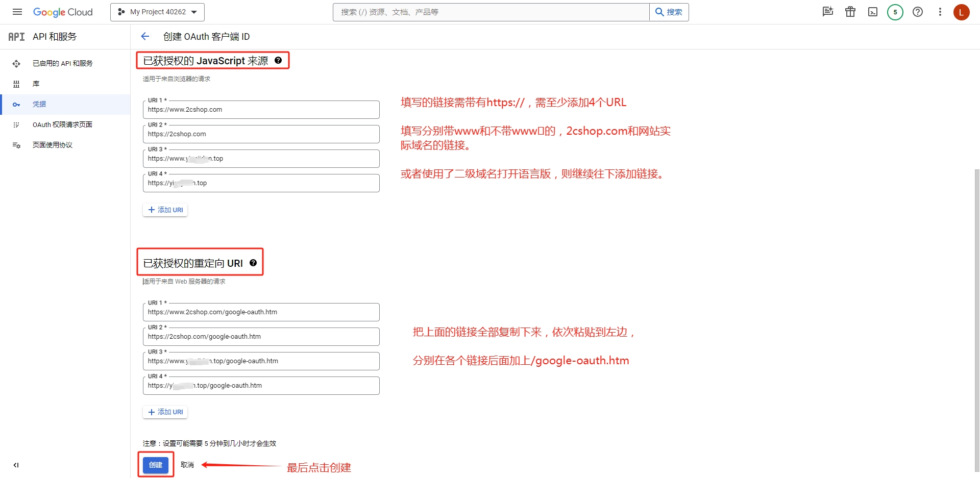Open the Gemini chat assistant icon

pyautogui.click(x=828, y=12)
